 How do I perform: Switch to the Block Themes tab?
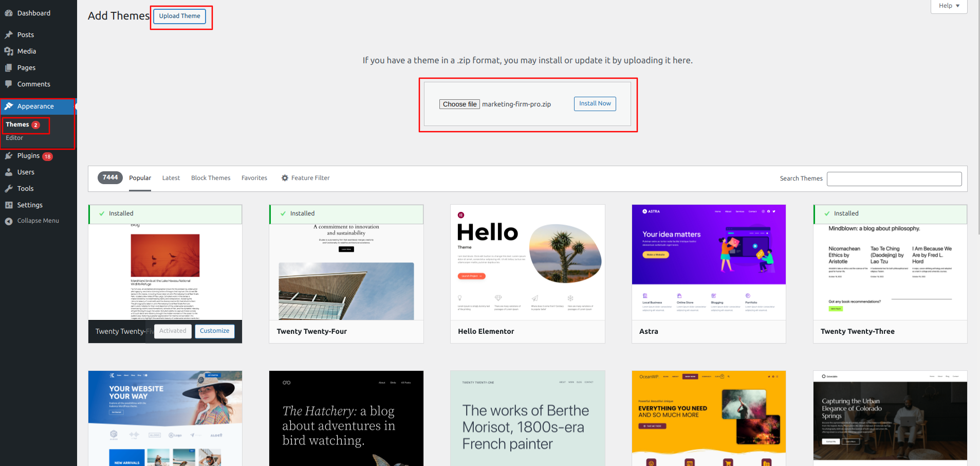[x=211, y=178]
